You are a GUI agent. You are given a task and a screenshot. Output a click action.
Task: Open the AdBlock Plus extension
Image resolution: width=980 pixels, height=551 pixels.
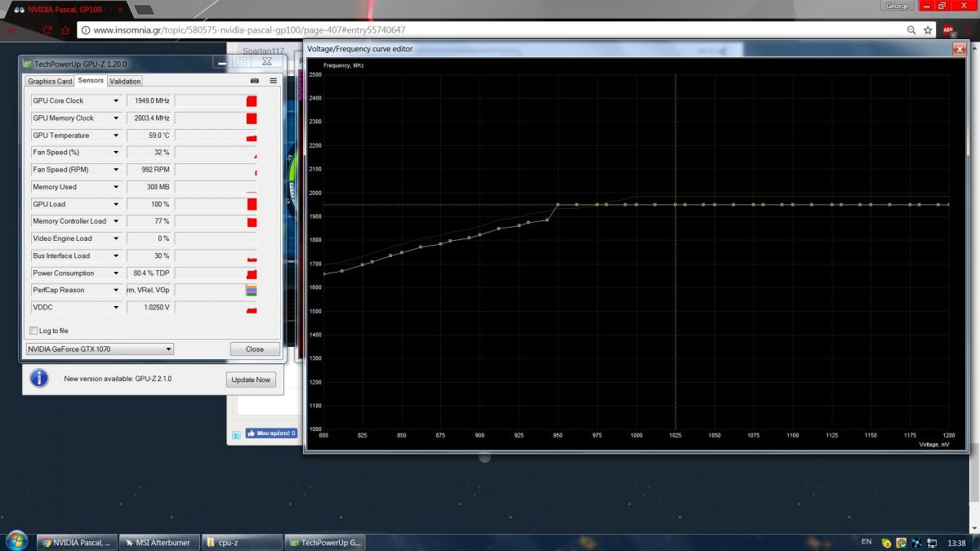(x=948, y=30)
